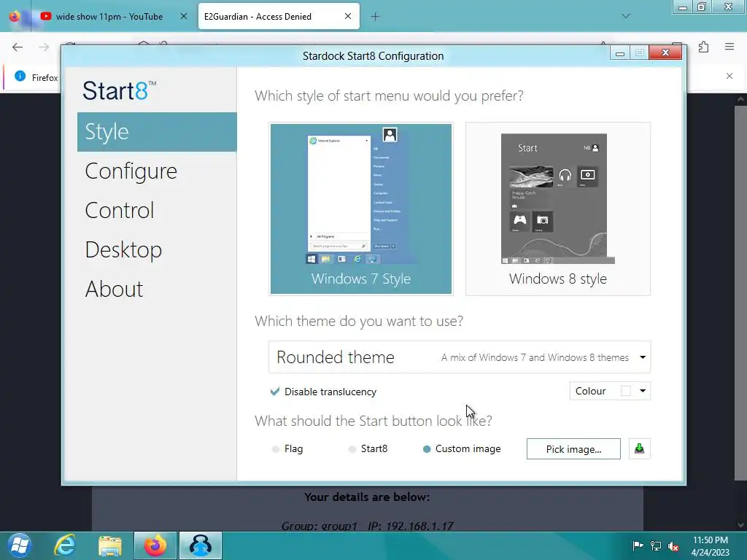Open the Style section in Start8 sidebar
The width and height of the screenshot is (747, 560).
pos(157,132)
